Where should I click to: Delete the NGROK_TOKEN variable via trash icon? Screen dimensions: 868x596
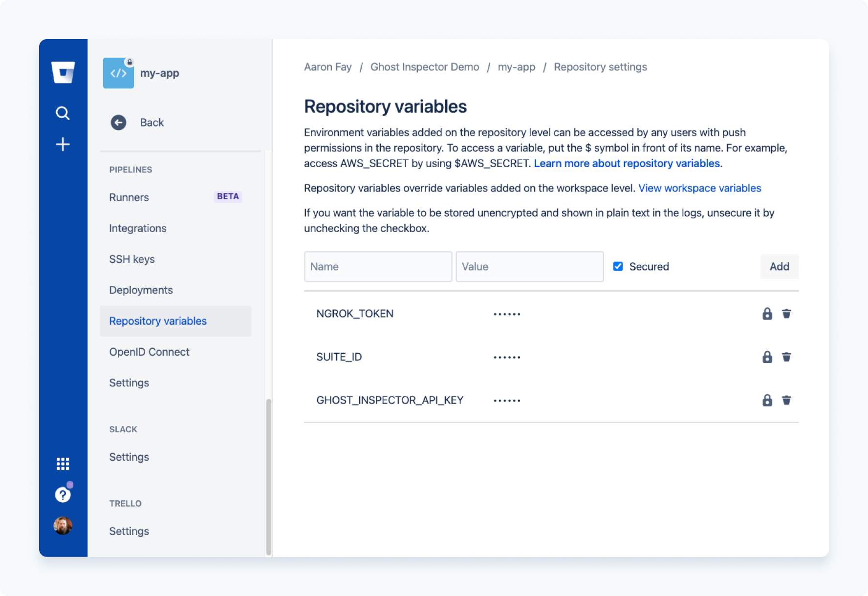787,314
